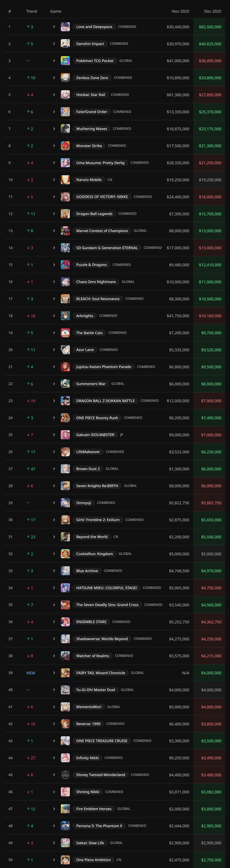
Task: Click the Pokémon TCG Pocket game icon
Action: point(65,61)
